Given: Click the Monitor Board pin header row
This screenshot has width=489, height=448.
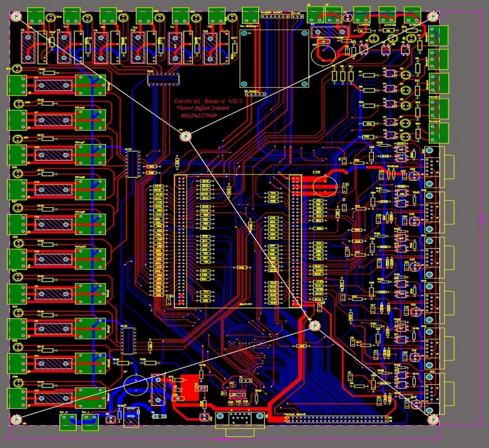Looking at the screenshot, I should tap(337, 419).
